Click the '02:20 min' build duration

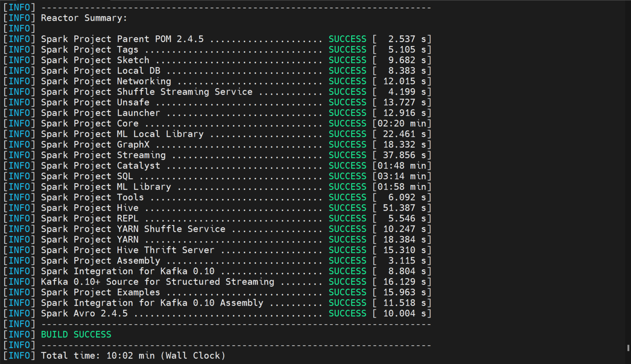click(402, 124)
